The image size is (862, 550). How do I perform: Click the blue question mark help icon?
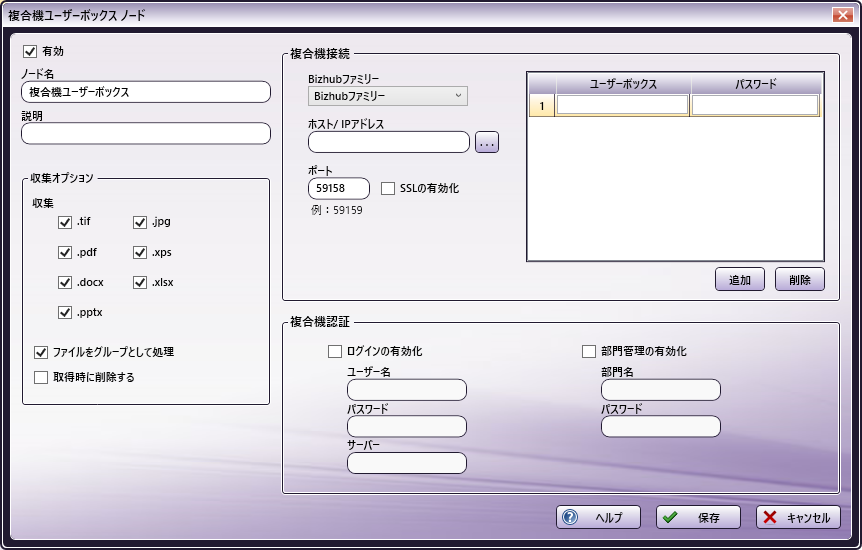pos(570,518)
